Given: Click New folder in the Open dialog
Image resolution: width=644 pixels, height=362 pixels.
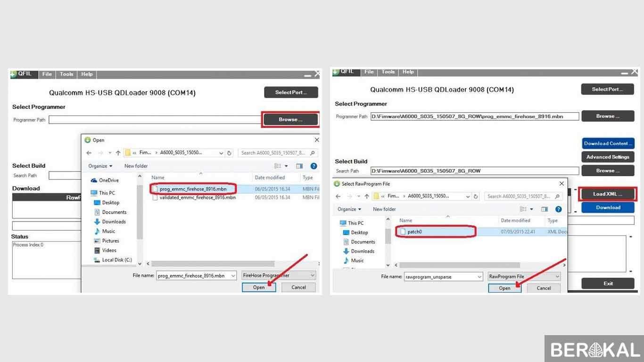Looking at the screenshot, I should 136,166.
